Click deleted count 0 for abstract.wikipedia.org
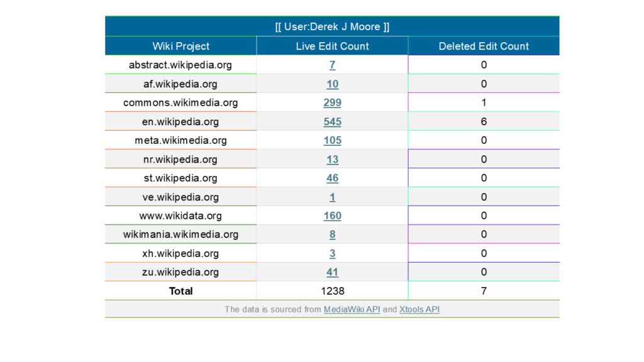Viewport: 644px width, 362px height. pyautogui.click(x=484, y=65)
